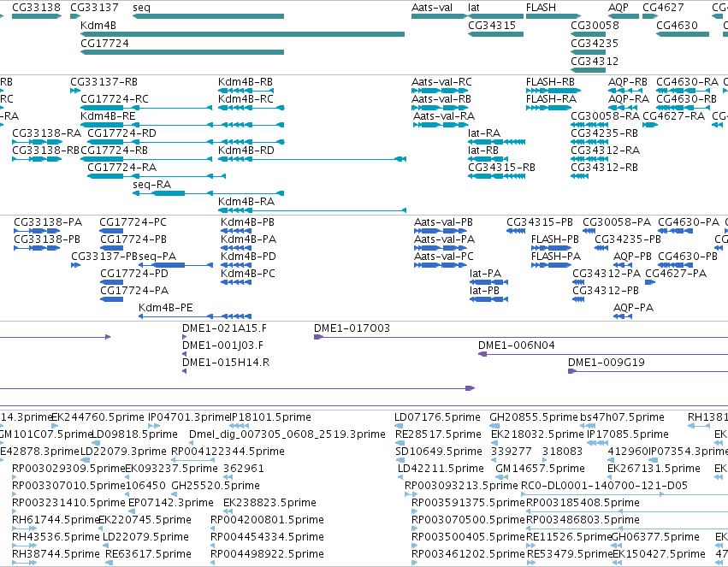Open the CG33138 gene feature in gene track
The image size is (728, 567).
pos(37,16)
